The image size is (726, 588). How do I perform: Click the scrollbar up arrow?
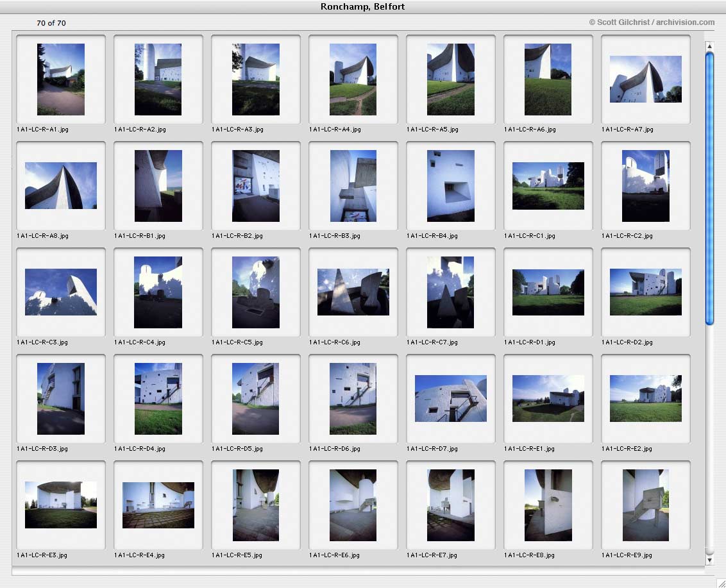pos(709,46)
